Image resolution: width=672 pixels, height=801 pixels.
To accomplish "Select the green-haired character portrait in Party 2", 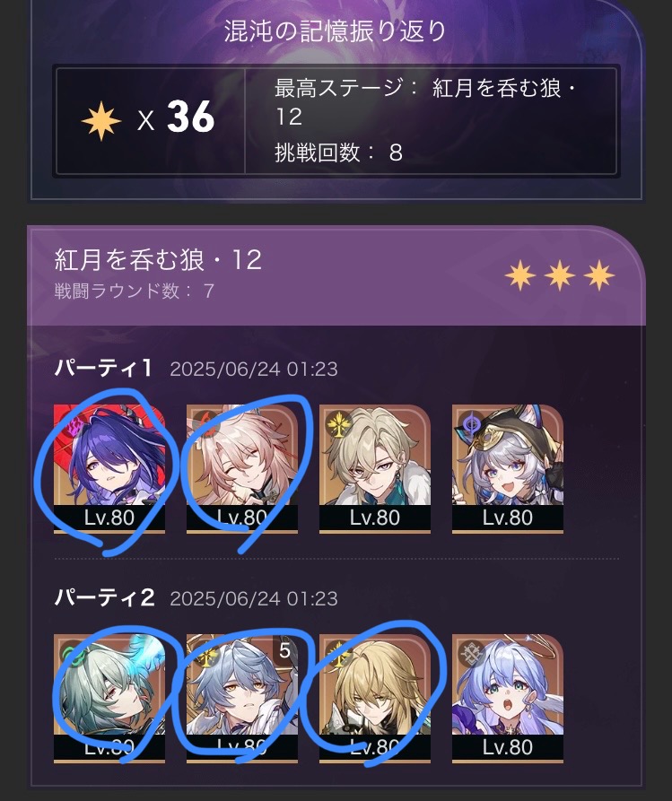I will click(109, 699).
